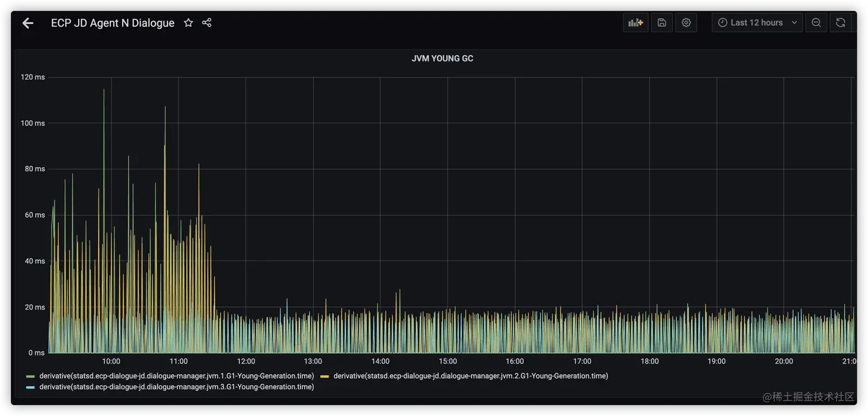Viewport: 868px width, 416px height.
Task: Open the JVM YOUNG GC panel title menu
Action: click(442, 59)
